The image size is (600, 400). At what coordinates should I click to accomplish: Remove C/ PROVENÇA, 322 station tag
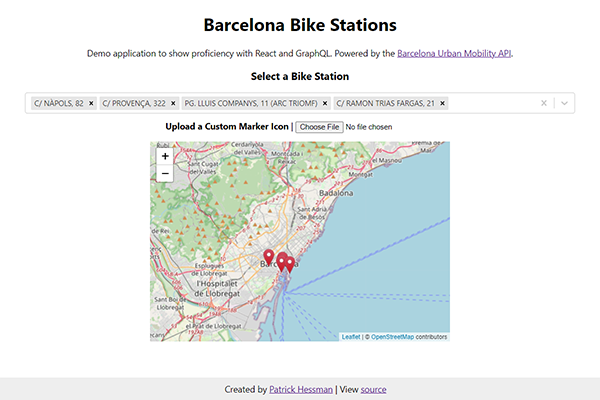pos(172,103)
